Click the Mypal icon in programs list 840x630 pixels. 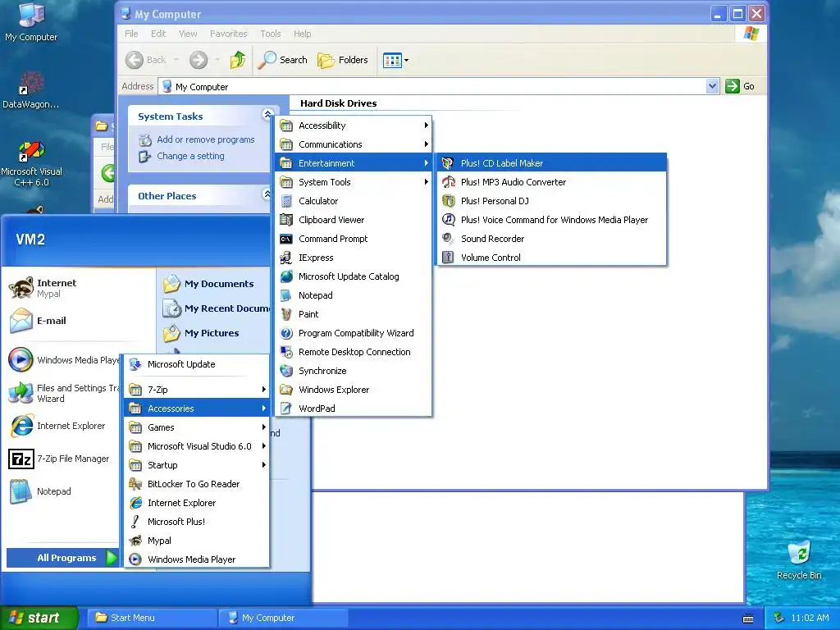tap(135, 541)
